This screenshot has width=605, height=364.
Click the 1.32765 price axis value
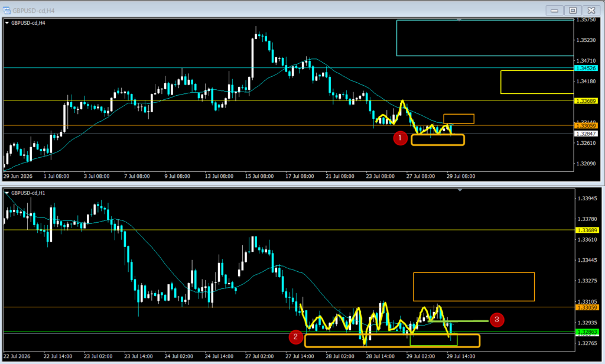[x=587, y=343]
